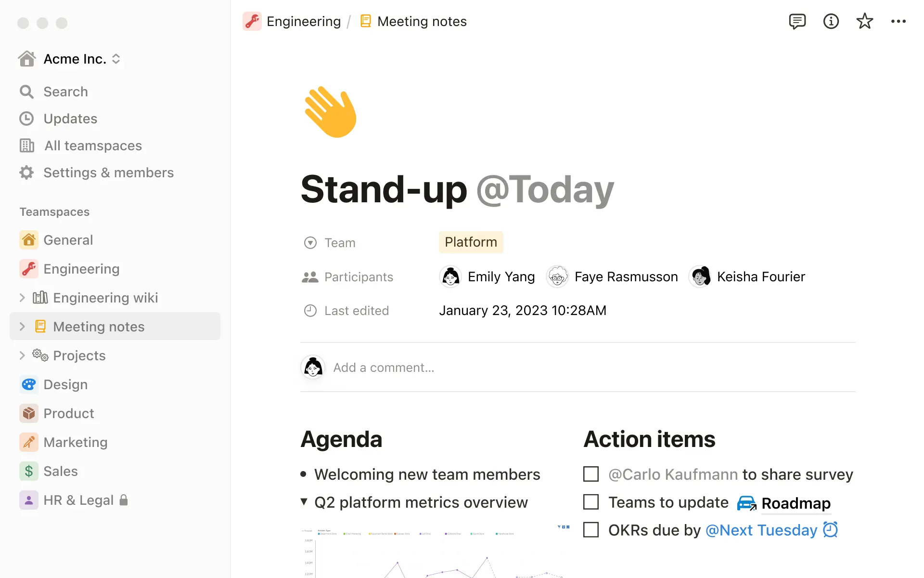Click the comment/chat icon in toolbar

[x=796, y=21]
